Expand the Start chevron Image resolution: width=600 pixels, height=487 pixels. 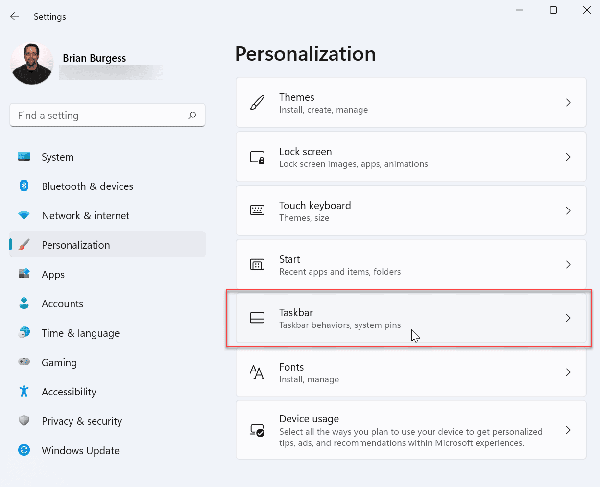pos(568,264)
